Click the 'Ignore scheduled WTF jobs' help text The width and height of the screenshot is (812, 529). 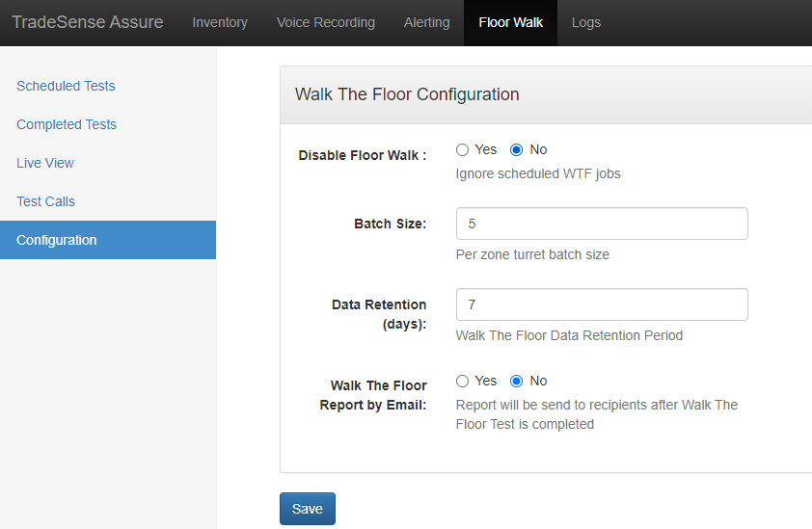538,173
